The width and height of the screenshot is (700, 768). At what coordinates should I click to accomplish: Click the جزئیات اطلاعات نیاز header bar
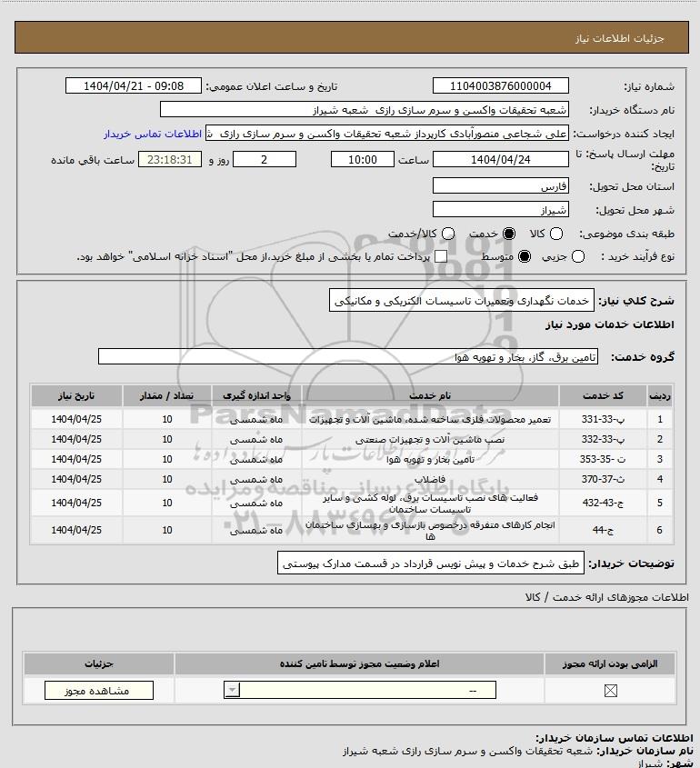point(352,37)
